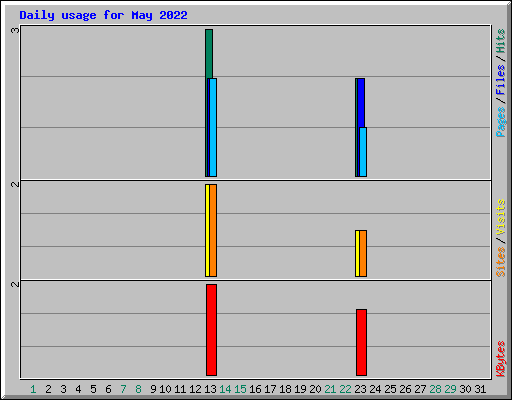512x400 pixels.
Task: Click day 13 on the x-axis
Action: pos(210,389)
